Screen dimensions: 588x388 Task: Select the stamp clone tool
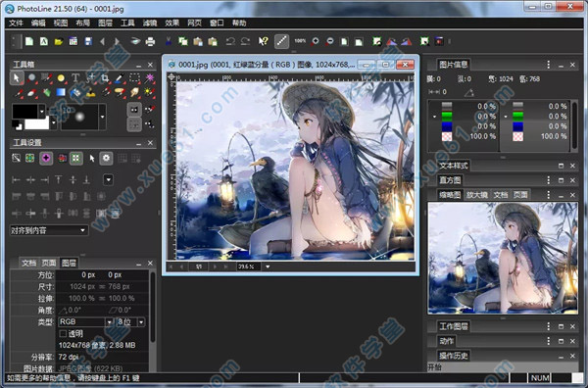(90, 92)
